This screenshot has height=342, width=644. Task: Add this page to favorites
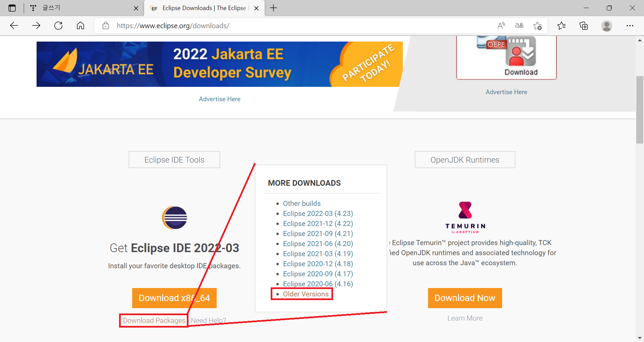pyautogui.click(x=537, y=26)
